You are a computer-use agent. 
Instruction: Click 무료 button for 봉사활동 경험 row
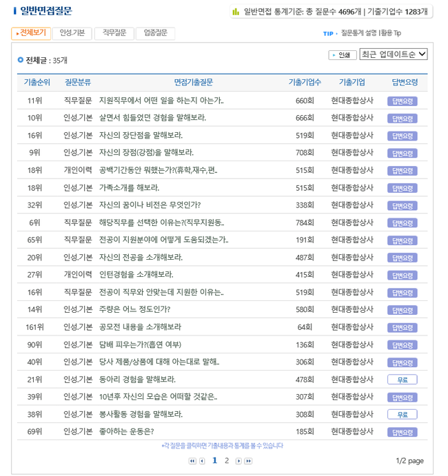click(402, 415)
